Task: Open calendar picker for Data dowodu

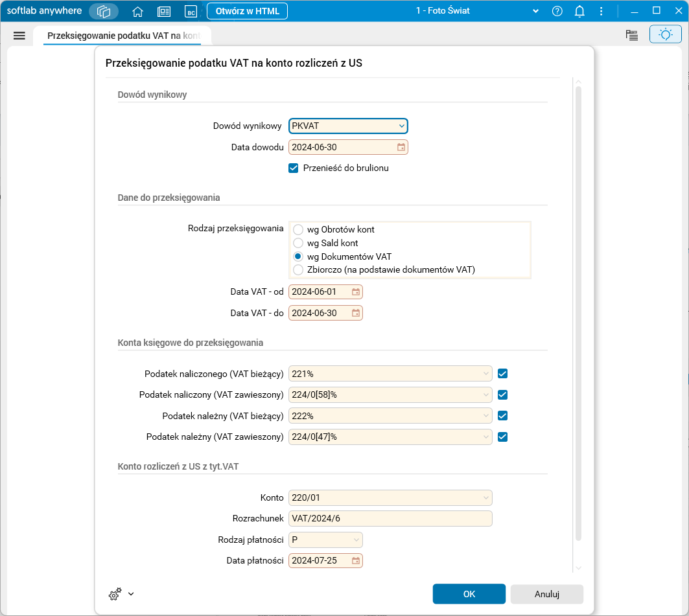Action: pyautogui.click(x=401, y=148)
